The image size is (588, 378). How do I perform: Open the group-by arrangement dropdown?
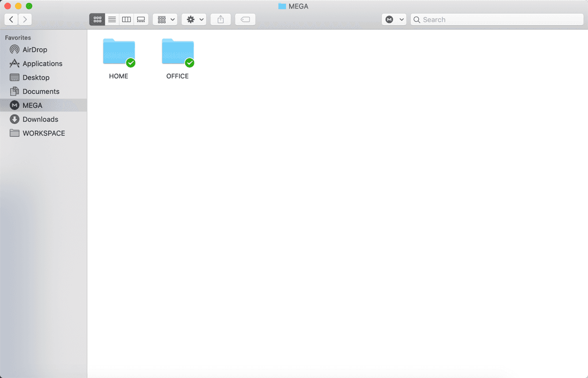point(165,19)
